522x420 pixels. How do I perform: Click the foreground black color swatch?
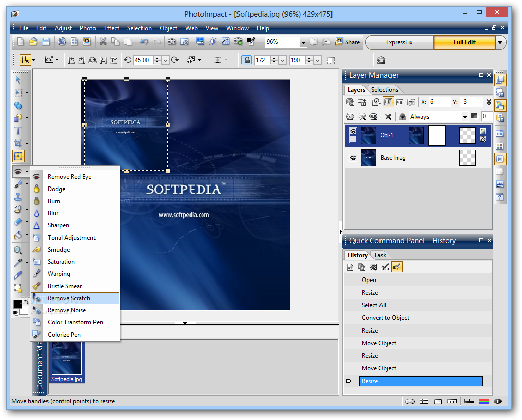tap(17, 304)
